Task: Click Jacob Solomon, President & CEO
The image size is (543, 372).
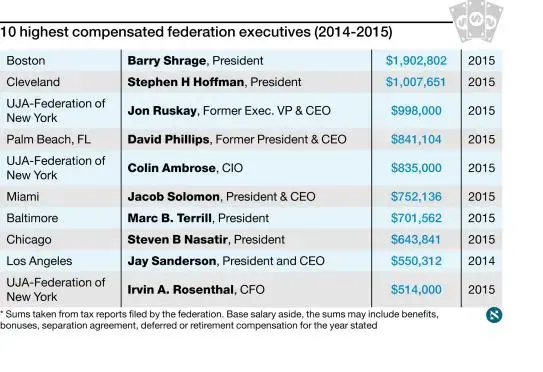Action: click(221, 197)
